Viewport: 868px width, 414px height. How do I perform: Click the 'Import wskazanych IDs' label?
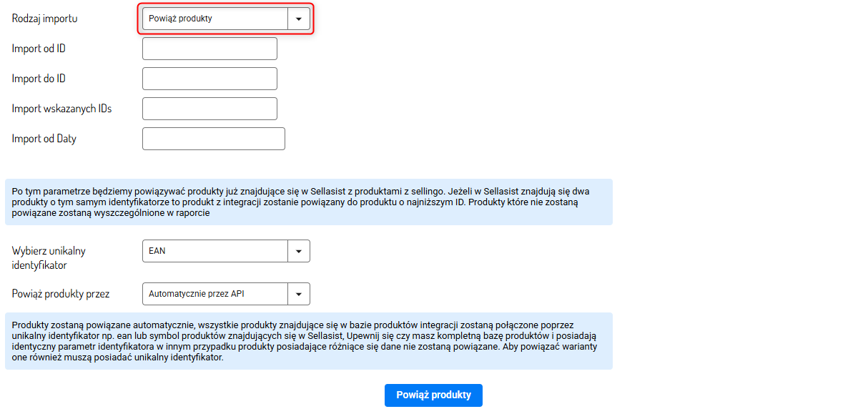point(61,109)
